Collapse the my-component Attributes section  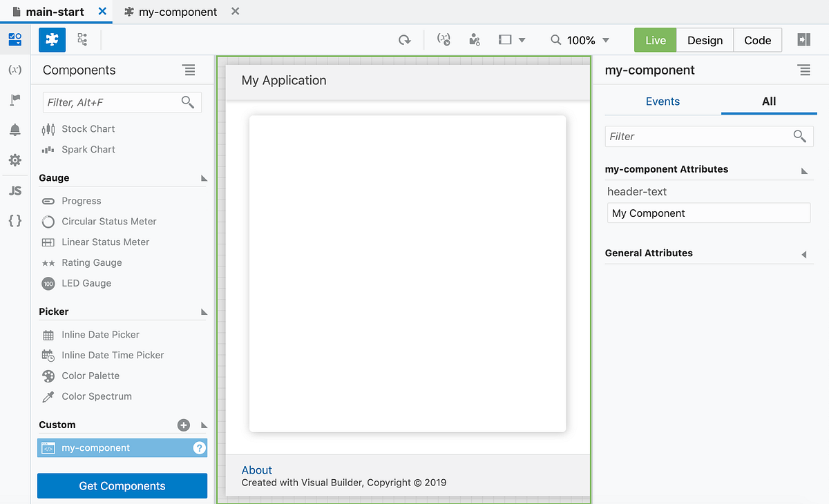[803, 170]
